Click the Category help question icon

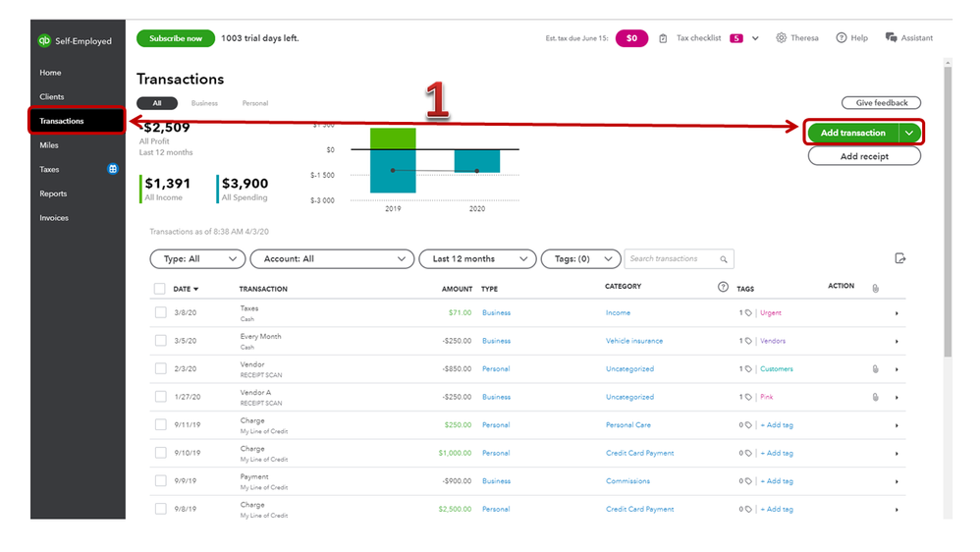[x=723, y=287]
